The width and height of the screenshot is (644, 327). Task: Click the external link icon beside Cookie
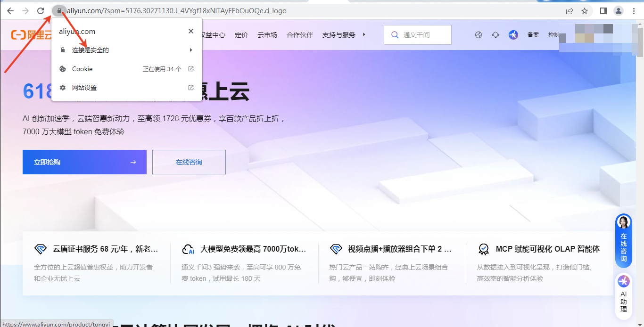[191, 69]
